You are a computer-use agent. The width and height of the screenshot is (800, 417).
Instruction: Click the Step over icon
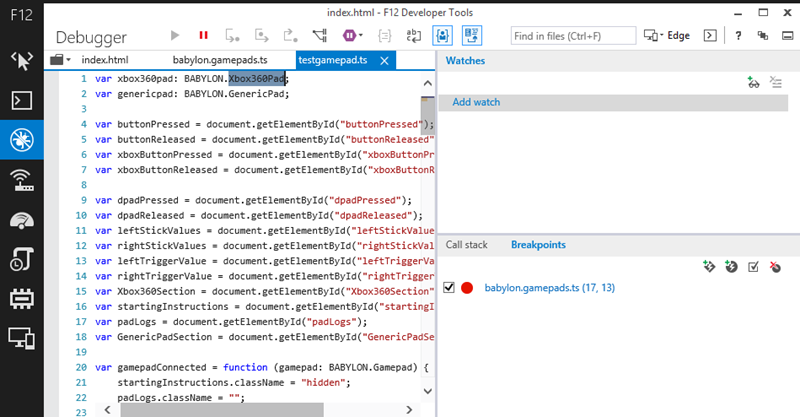tap(262, 36)
